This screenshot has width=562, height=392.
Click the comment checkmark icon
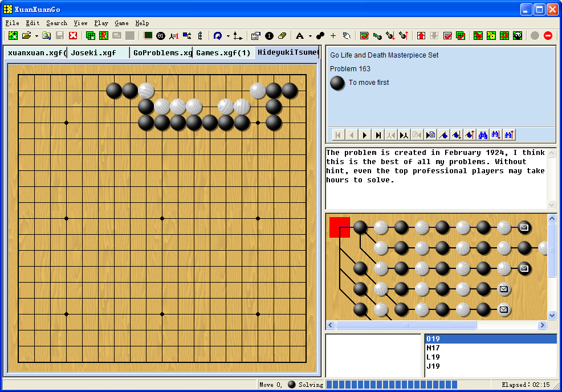[x=364, y=35]
